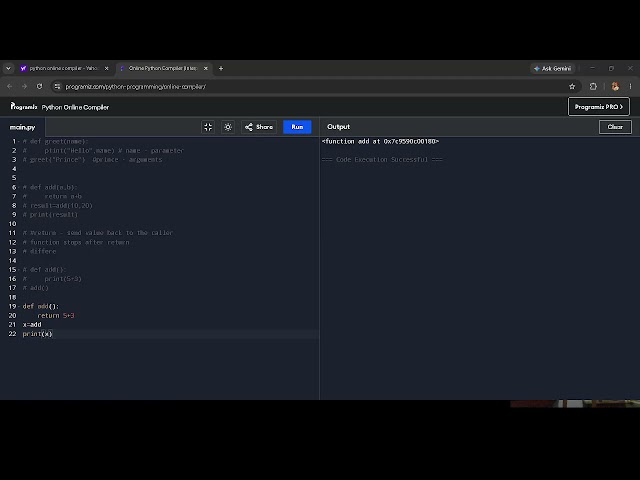Screen dimensions: 640x480
Task: Select the main.py file tab
Action: pos(22,127)
